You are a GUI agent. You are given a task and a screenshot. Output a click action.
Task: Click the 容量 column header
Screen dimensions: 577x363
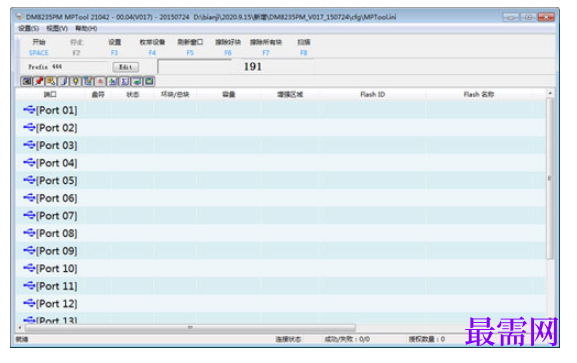tap(229, 95)
